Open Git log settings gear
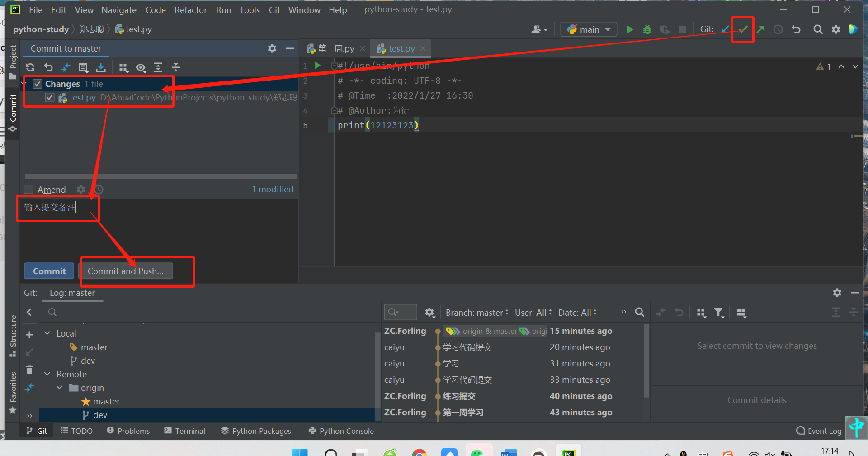This screenshot has width=868, height=456. coord(429,313)
